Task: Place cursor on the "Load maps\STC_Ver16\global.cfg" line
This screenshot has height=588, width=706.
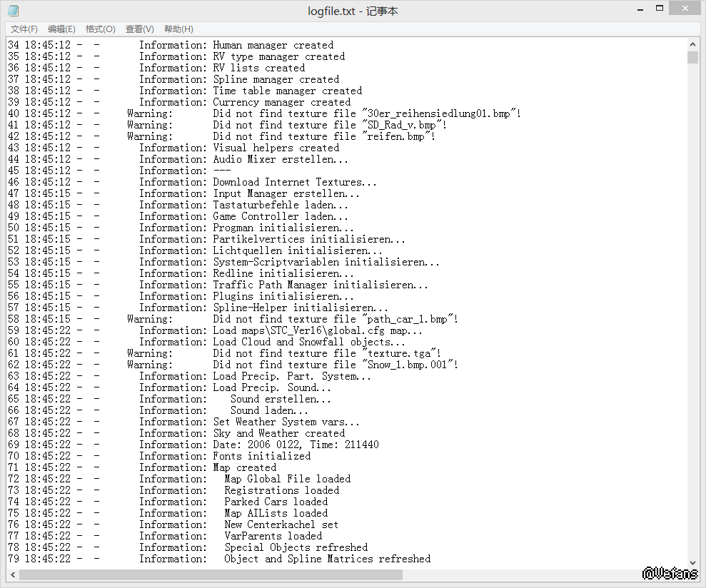Action: (318, 330)
